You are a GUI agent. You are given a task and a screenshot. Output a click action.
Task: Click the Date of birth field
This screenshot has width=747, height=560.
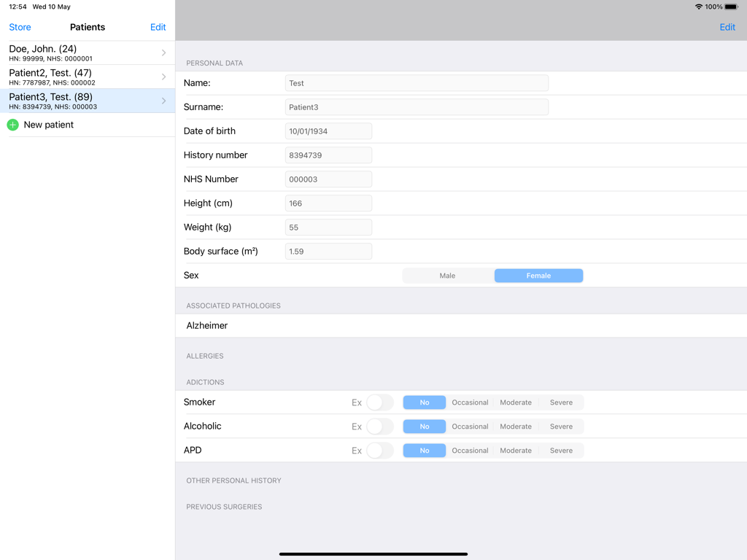click(329, 131)
